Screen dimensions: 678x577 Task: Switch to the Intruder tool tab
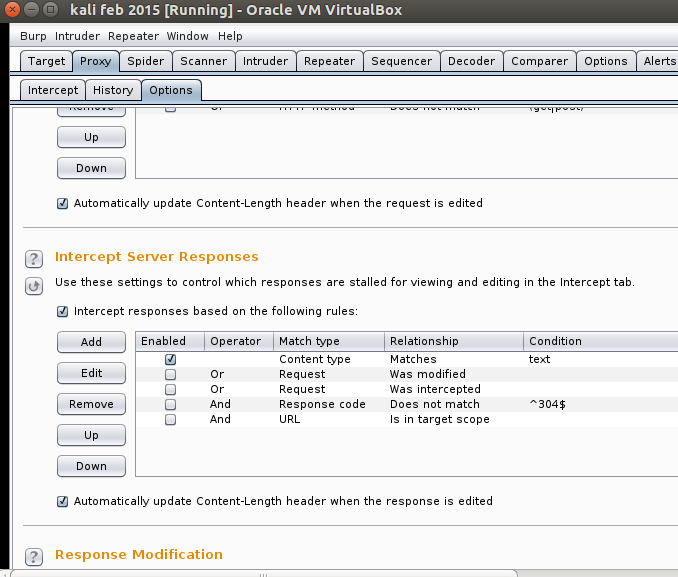point(265,61)
